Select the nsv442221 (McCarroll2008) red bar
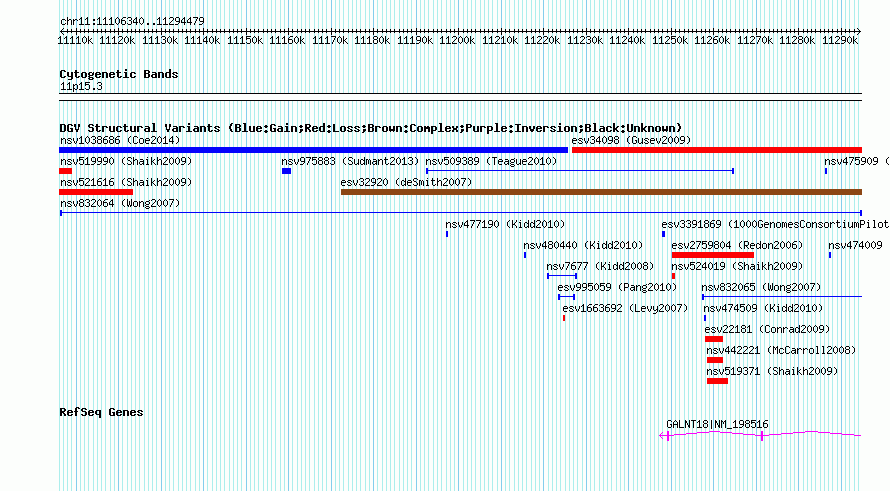This screenshot has width=890, height=491. (x=715, y=360)
